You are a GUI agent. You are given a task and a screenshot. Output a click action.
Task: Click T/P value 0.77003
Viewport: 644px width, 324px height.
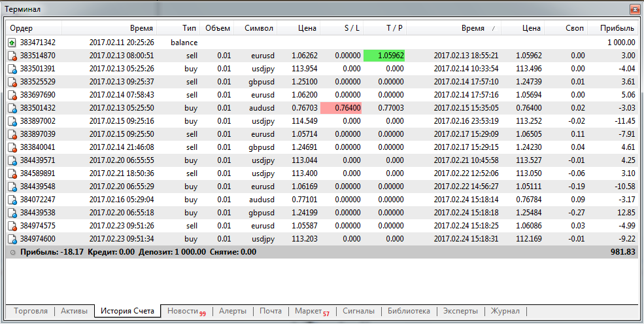[391, 108]
